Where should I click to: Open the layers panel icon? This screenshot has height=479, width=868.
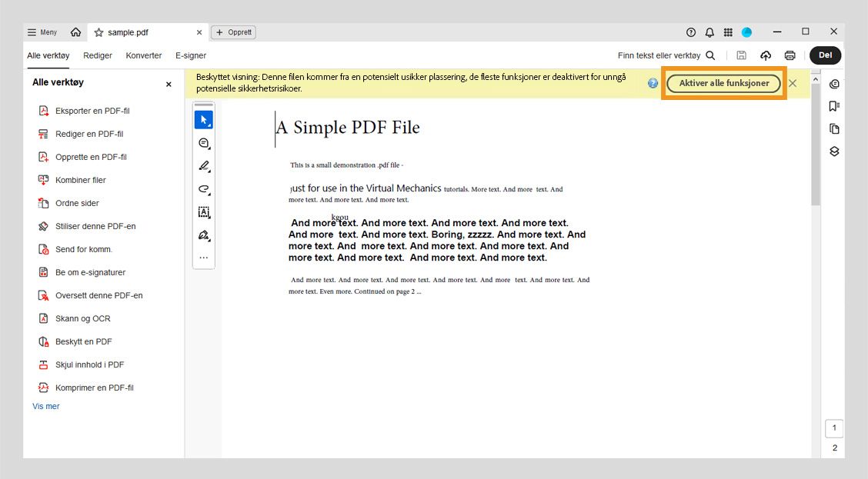[x=834, y=151]
